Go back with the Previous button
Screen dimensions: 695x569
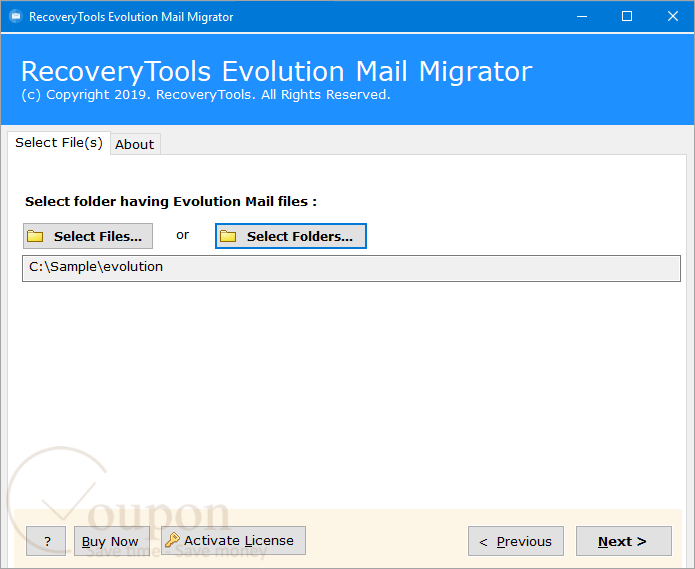click(516, 541)
